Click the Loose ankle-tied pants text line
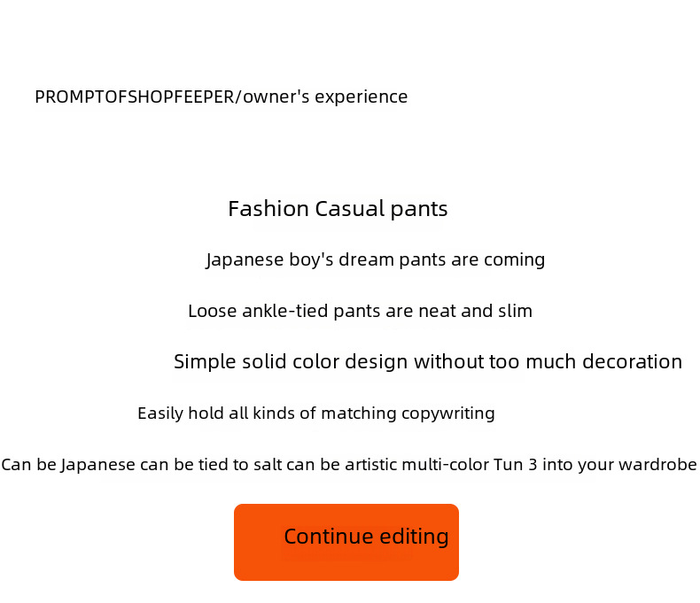This screenshot has height=603, width=700. [360, 311]
